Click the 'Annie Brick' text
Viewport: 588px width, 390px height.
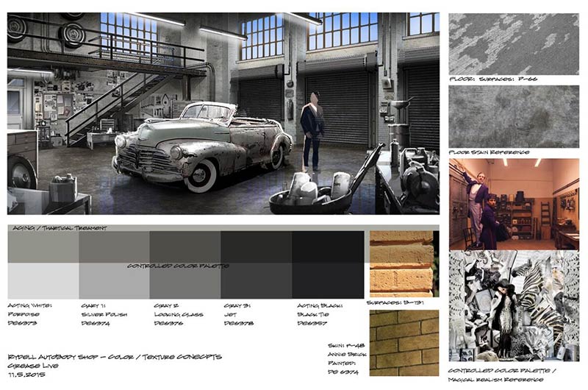pyautogui.click(x=347, y=355)
